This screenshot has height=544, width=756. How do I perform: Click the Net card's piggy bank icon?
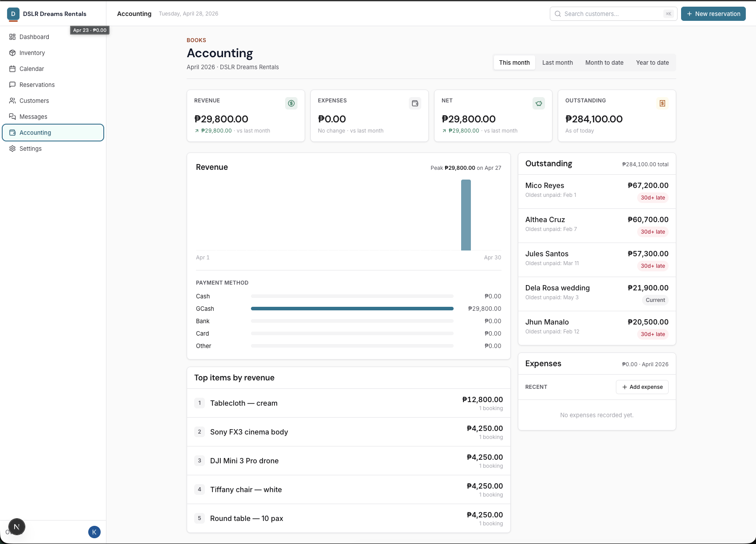pos(539,103)
